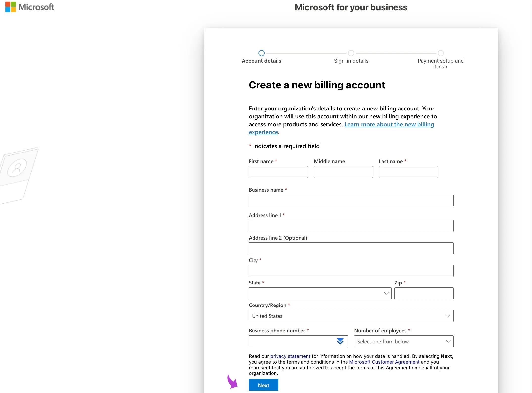This screenshot has height=393, width=532.
Task: Click the Address line 2 (Optional) field
Action: pyautogui.click(x=351, y=248)
